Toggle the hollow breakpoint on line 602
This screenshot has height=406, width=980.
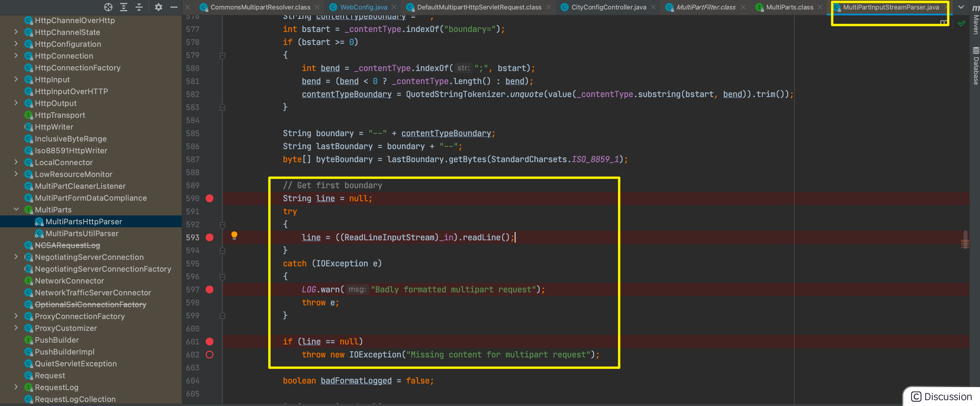click(x=209, y=355)
